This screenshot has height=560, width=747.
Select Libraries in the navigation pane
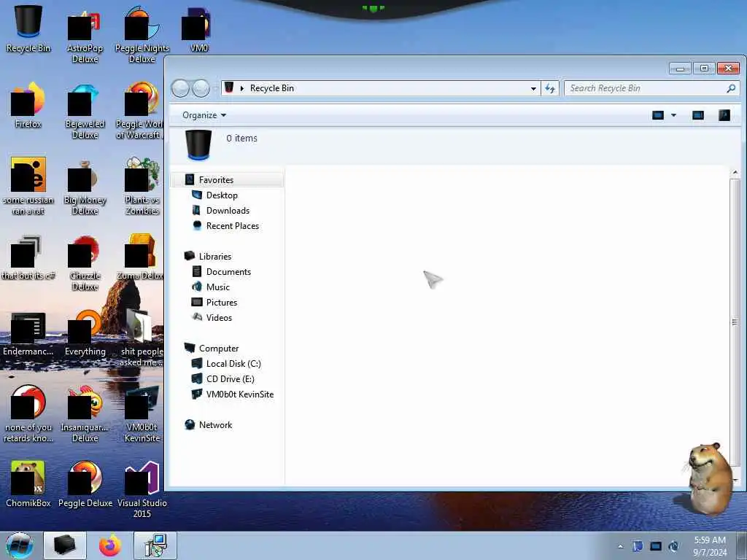coord(215,256)
